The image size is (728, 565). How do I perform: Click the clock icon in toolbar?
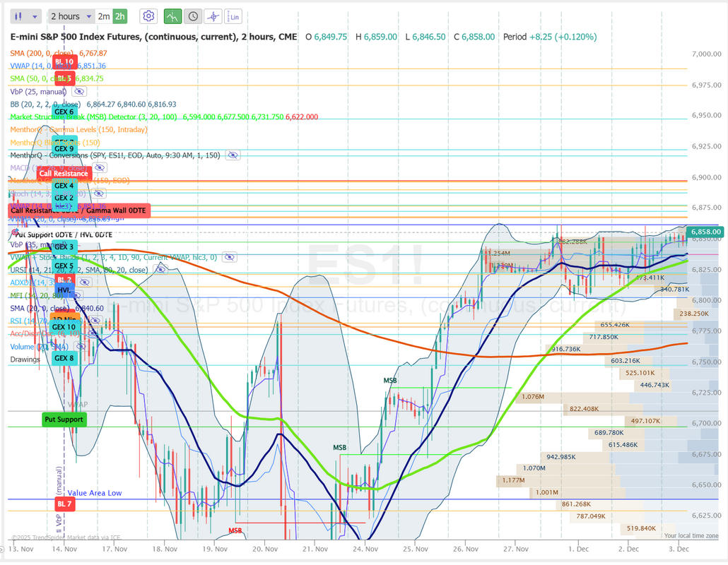193,16
